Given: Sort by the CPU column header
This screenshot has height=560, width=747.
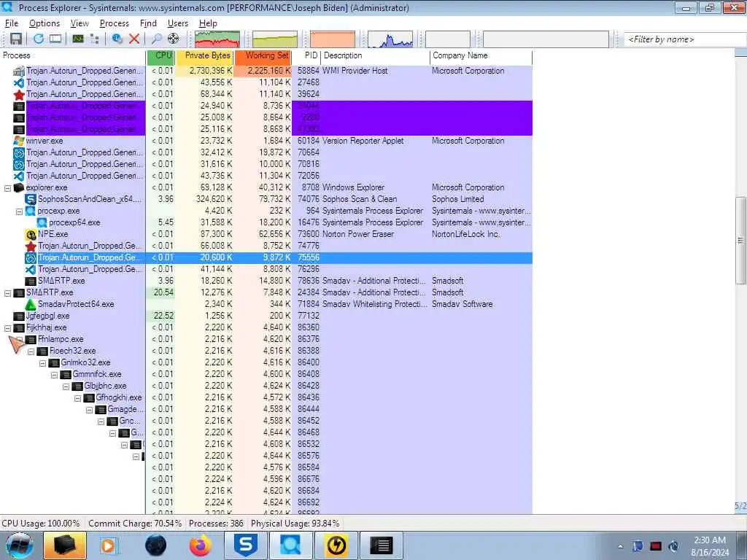Looking at the screenshot, I should [160, 55].
